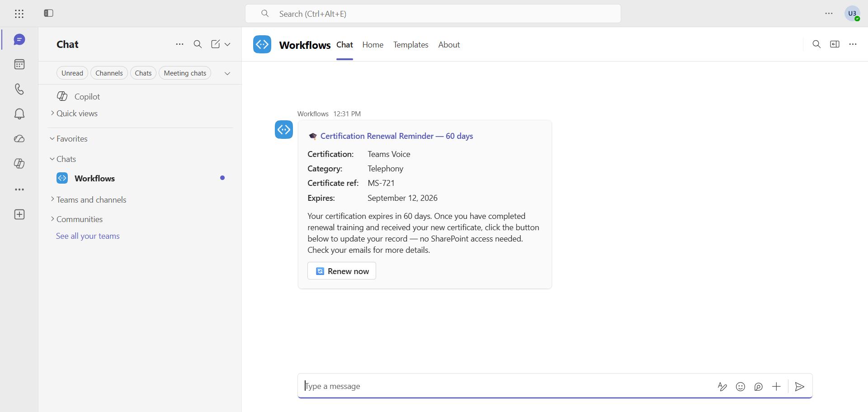Click the Type a message box
The height and width of the screenshot is (412, 868).
[505, 386]
